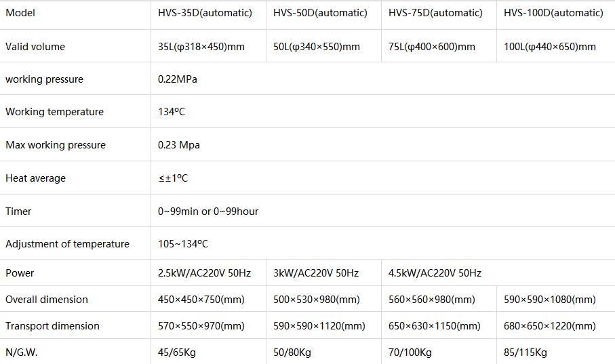This screenshot has height=364, width=615.
Task: Click the Heat average row label
Action: pos(35,178)
